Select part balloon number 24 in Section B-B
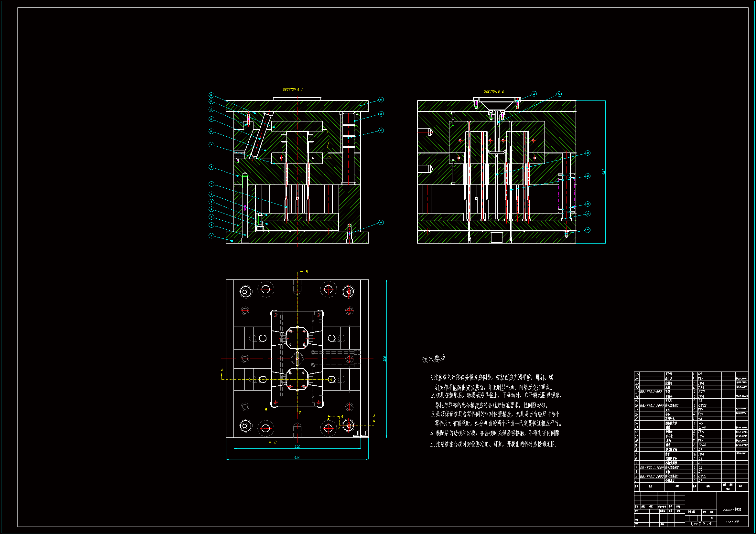The width and height of the screenshot is (756, 534). 559,94
